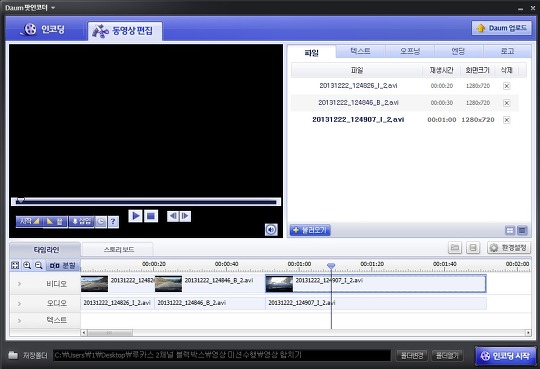
Task: Play the video preview
Action: pos(135,216)
